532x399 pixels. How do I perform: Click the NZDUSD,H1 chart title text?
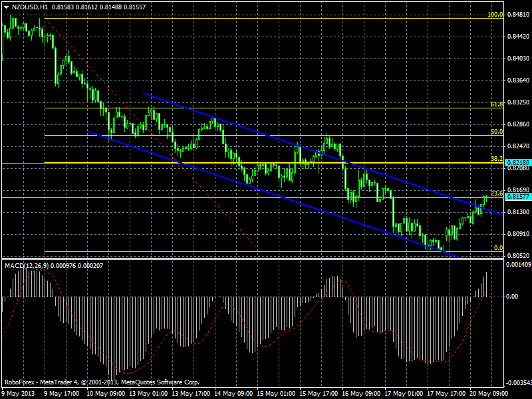30,7
